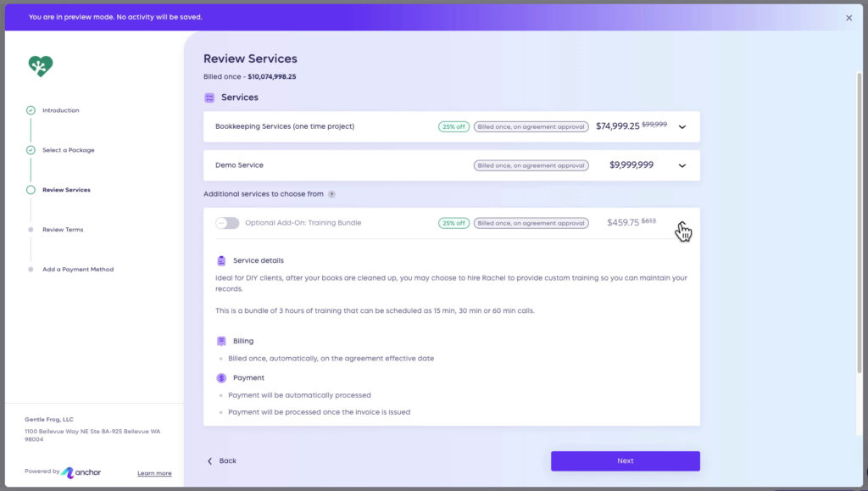This screenshot has width=868, height=491.
Task: Click the Services grid icon
Action: [209, 97]
